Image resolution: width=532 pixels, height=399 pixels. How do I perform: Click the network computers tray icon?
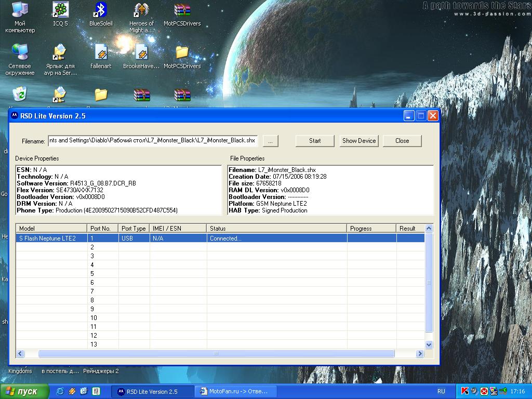[494, 391]
